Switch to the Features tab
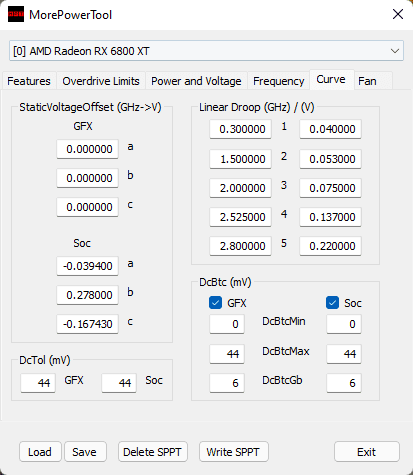Viewport: 413px width, 475px height. pos(29,81)
